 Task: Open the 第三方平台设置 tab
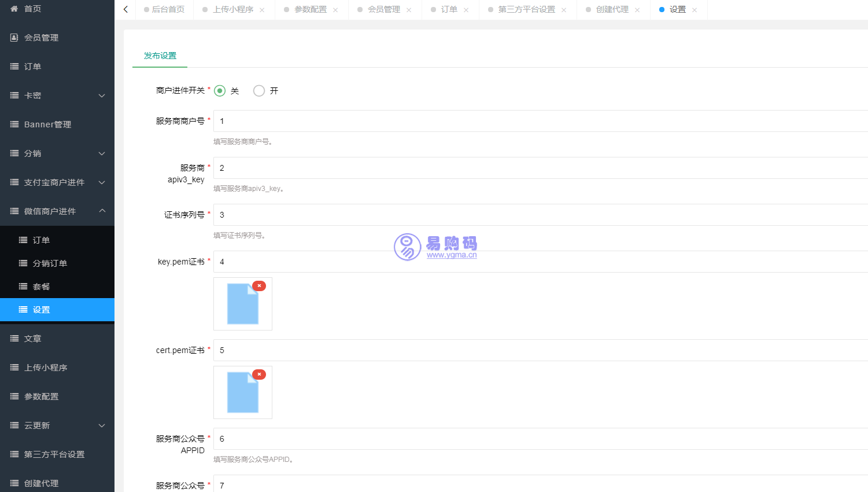[525, 9]
